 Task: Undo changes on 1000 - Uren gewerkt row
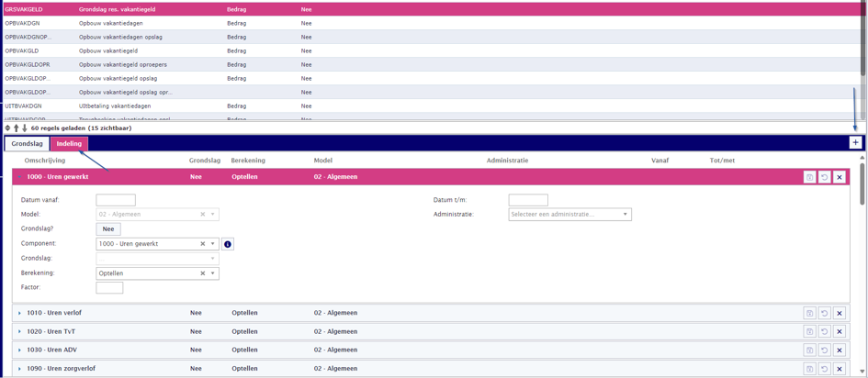click(x=824, y=177)
